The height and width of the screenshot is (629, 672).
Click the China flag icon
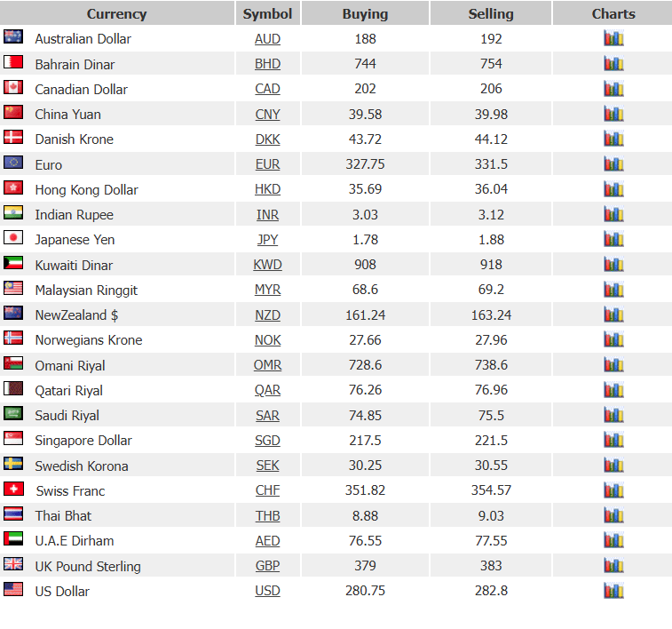pyautogui.click(x=13, y=112)
